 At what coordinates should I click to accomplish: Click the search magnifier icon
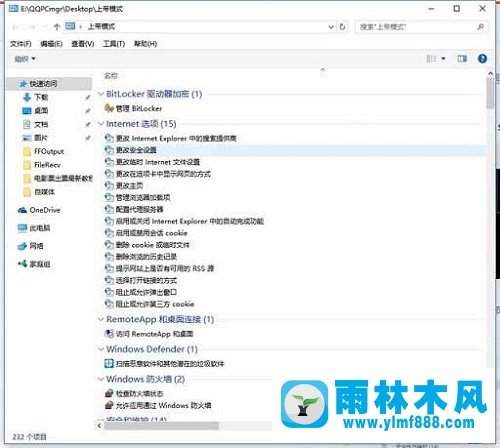(x=480, y=27)
